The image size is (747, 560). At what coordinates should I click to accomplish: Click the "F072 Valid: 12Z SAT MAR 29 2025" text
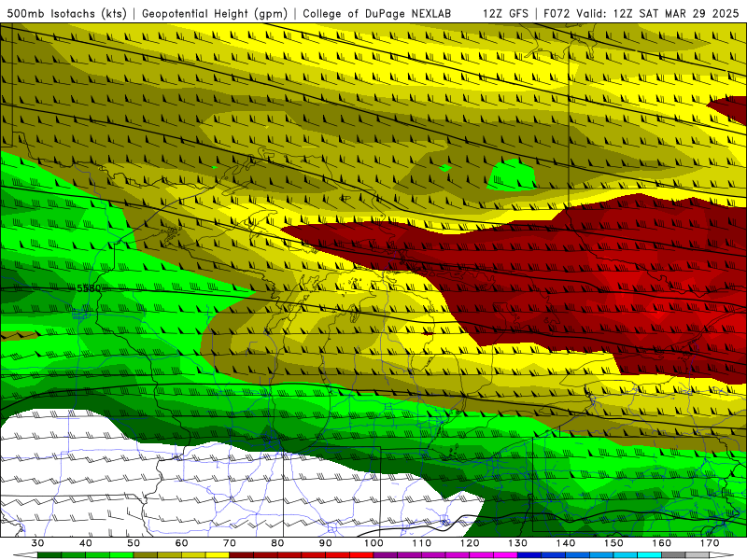(x=641, y=13)
